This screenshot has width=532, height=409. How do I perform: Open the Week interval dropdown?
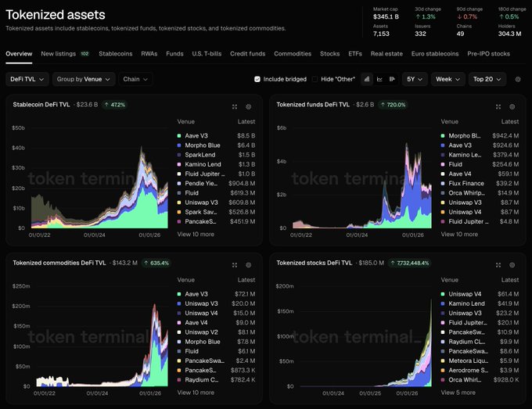[448, 79]
